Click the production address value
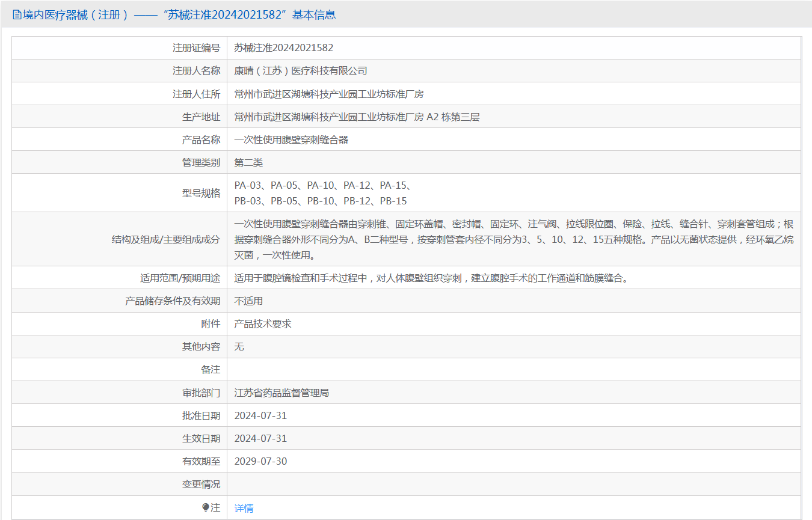This screenshot has width=812, height=520. 357,117
